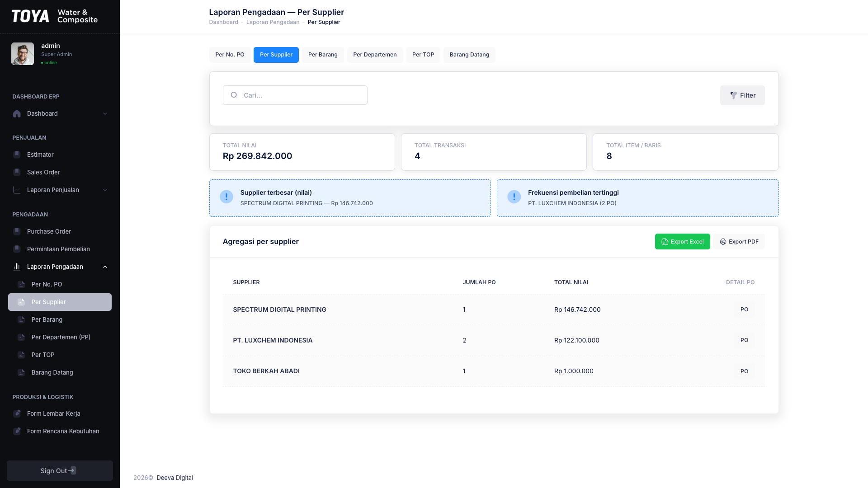The image size is (868, 488).
Task: Click the Per TOP document icon in sidebar
Action: (x=21, y=355)
